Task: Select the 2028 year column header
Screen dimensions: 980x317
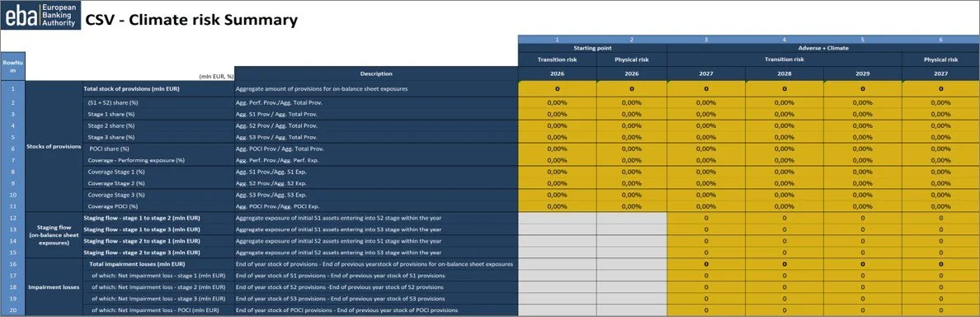Action: coord(784,73)
